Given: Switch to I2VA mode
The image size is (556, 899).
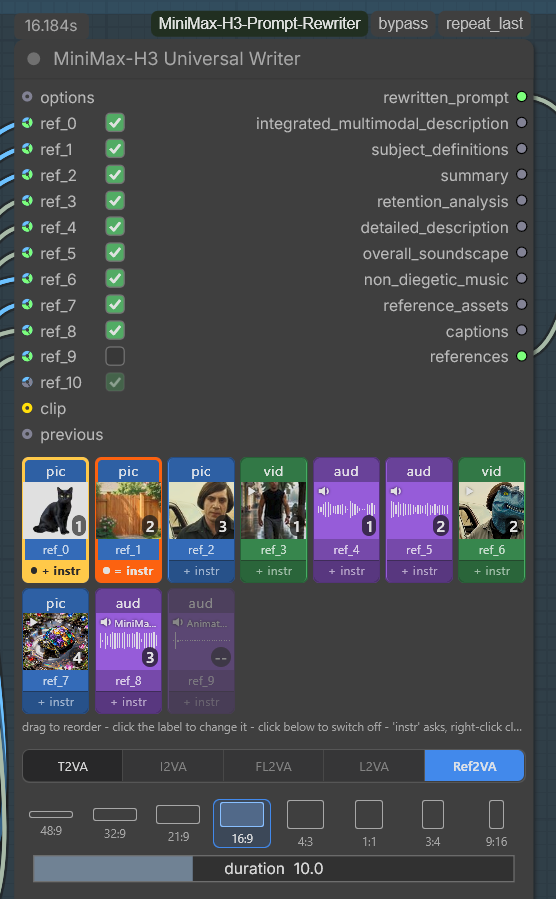Looking at the screenshot, I should (173, 767).
